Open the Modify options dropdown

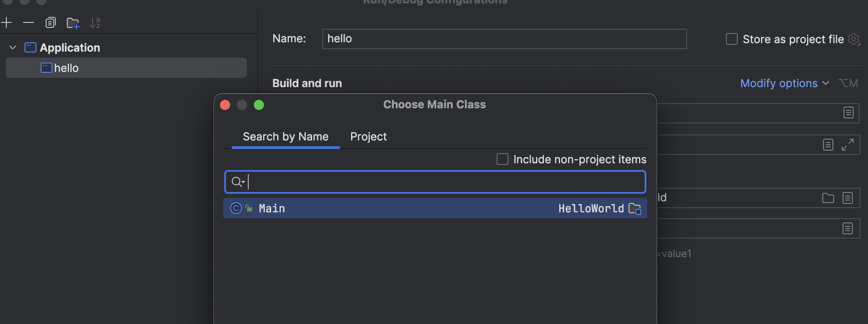[784, 83]
